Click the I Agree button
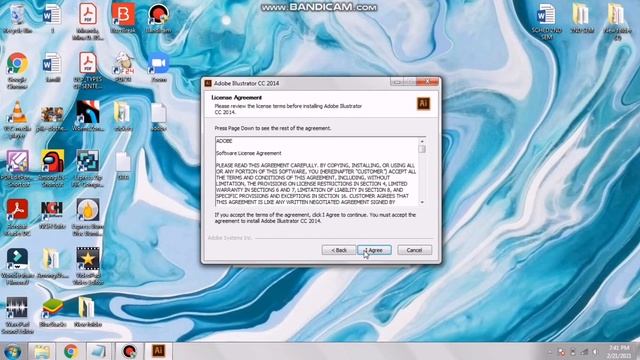The width and height of the screenshot is (640, 360). 374,250
